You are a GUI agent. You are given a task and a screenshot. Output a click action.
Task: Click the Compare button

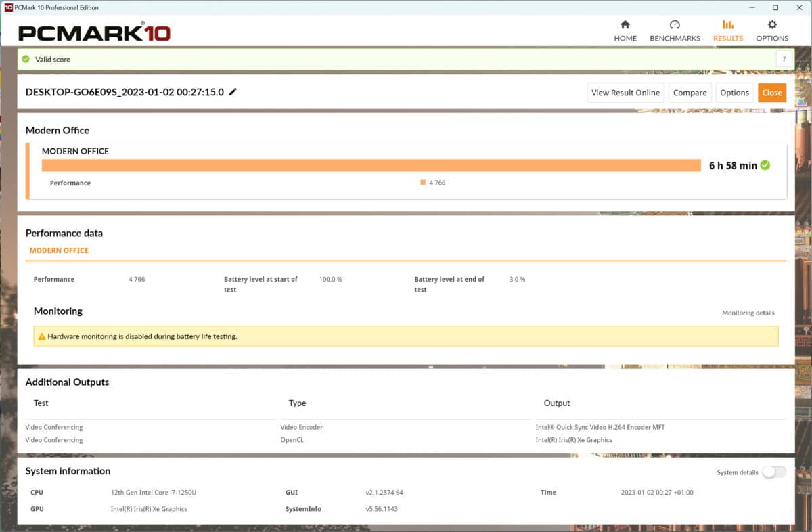(x=690, y=93)
